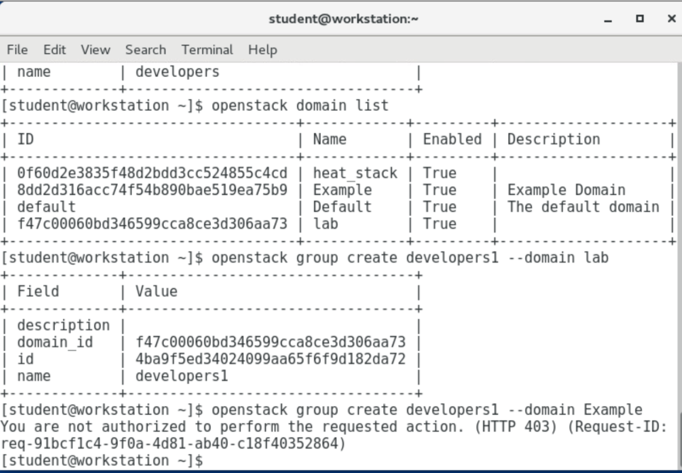Maximize the terminal window
This screenshot has height=473, width=682.
point(640,18)
